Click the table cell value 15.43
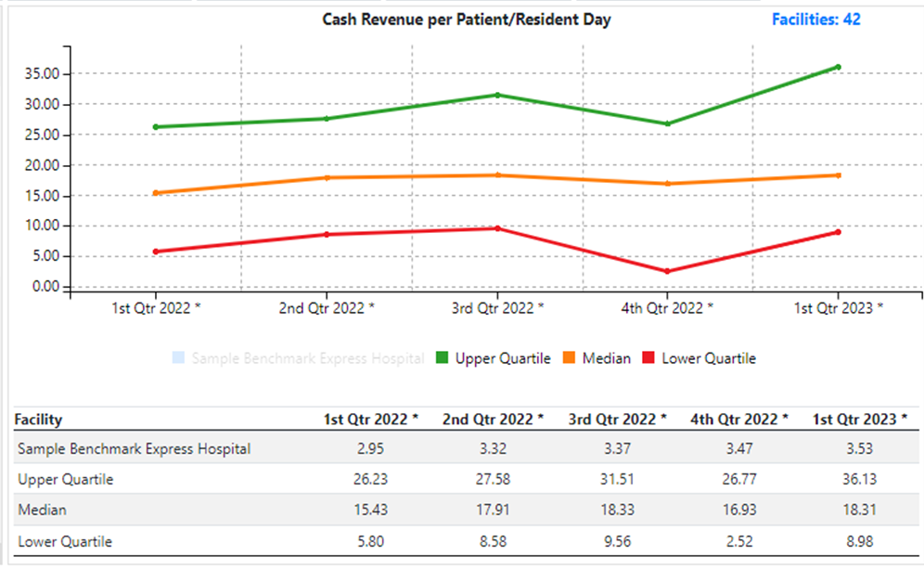Viewport: 924px width, 569px height. [371, 510]
